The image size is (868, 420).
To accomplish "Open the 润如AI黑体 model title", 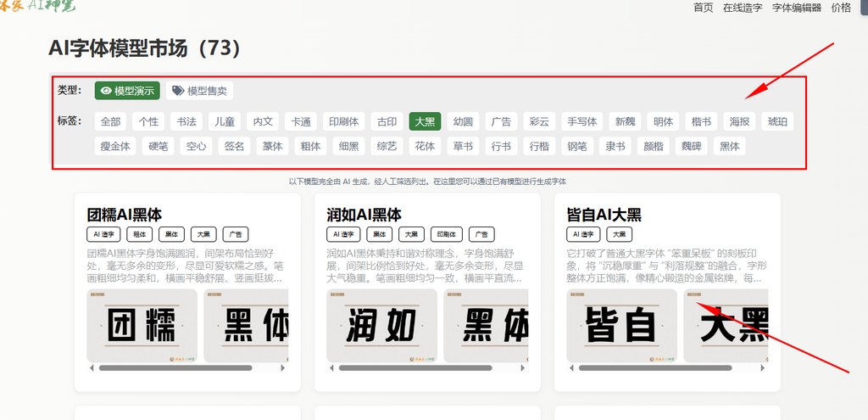I will pos(364,215).
